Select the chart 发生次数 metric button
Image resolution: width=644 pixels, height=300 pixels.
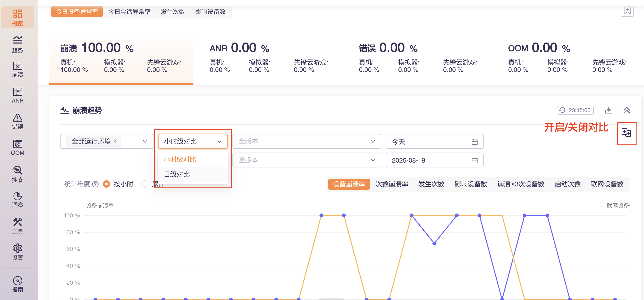coord(431,184)
